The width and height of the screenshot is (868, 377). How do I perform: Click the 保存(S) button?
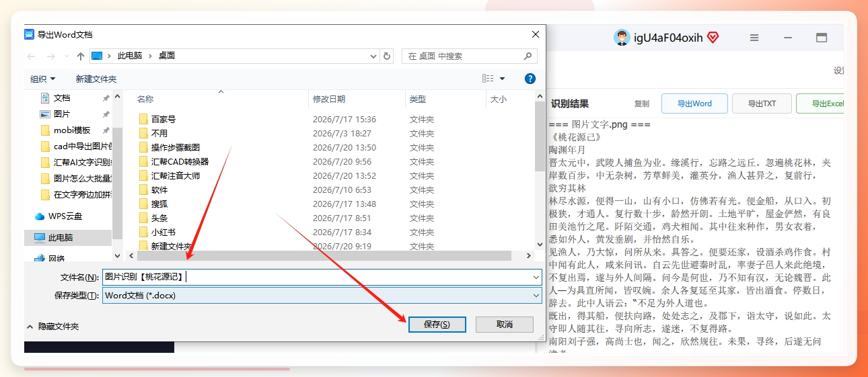click(x=437, y=325)
